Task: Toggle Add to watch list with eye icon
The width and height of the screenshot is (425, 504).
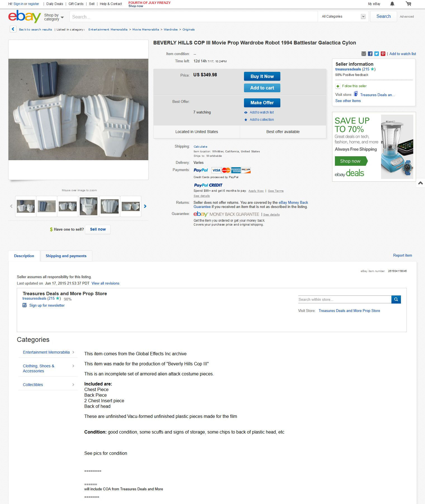Action: pos(259,112)
